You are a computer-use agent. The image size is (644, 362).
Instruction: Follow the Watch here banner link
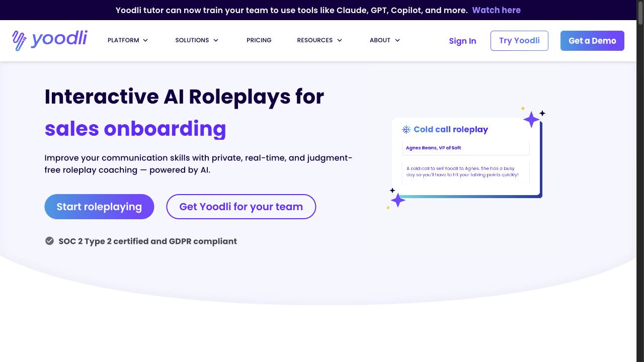[x=496, y=10]
